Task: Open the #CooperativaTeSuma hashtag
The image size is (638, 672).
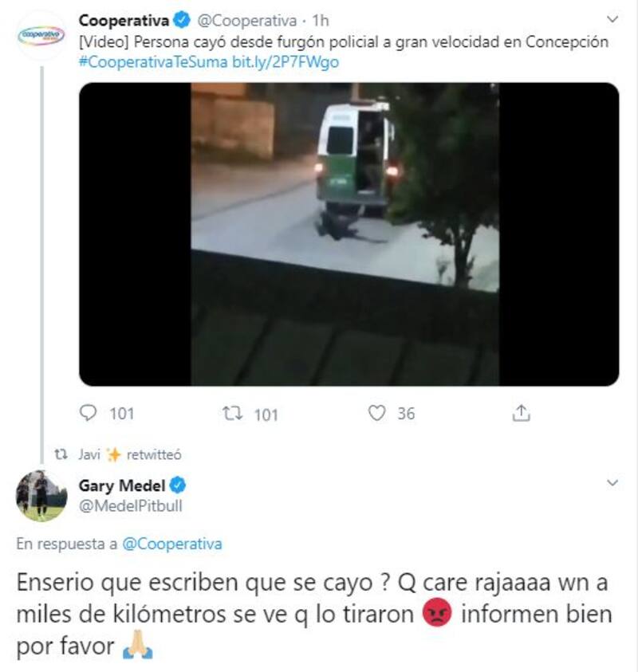Action: point(153,62)
